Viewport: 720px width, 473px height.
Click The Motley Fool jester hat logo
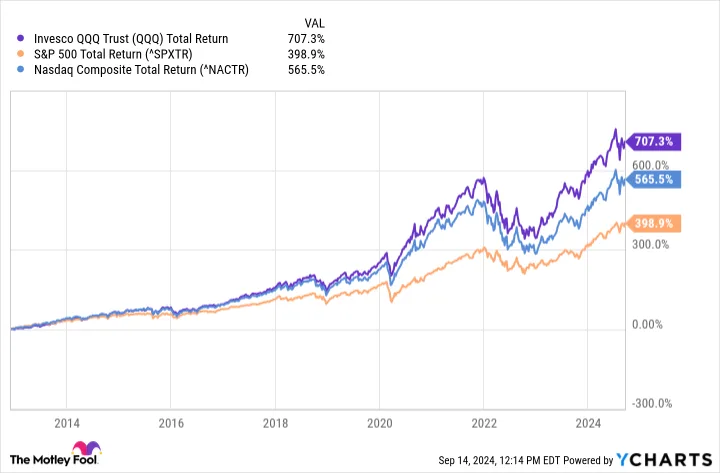coord(86,448)
